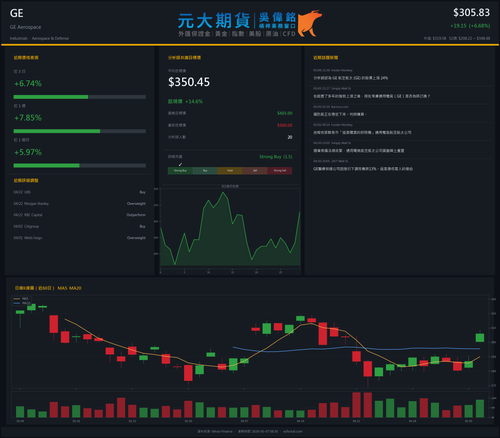Click the +5.97% one-month performance value
The image size is (500, 438).
coord(28,152)
